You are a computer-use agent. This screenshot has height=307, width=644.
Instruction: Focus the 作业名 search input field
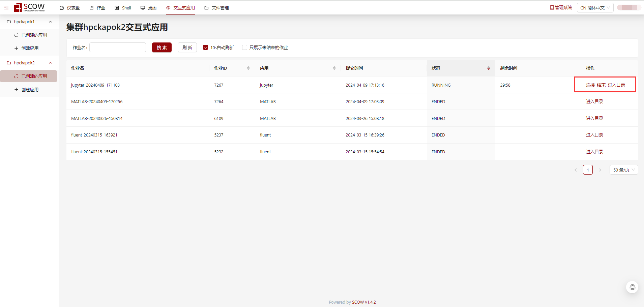(x=118, y=48)
